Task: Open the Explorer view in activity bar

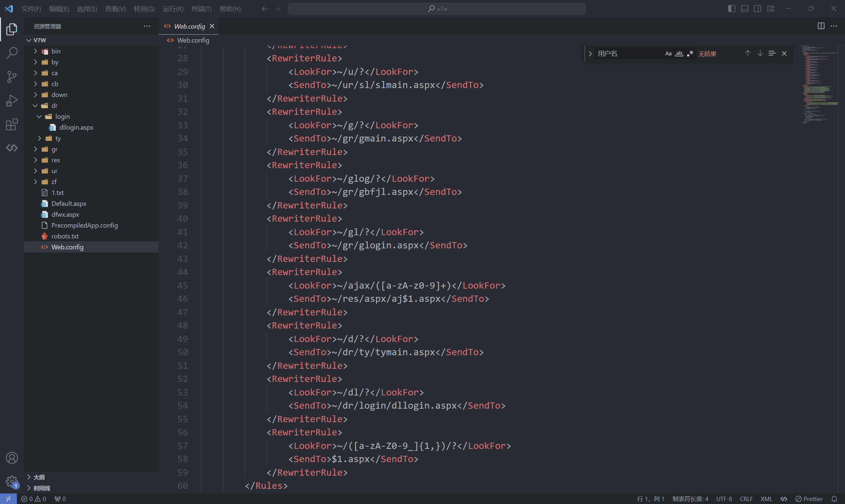Action: [12, 29]
